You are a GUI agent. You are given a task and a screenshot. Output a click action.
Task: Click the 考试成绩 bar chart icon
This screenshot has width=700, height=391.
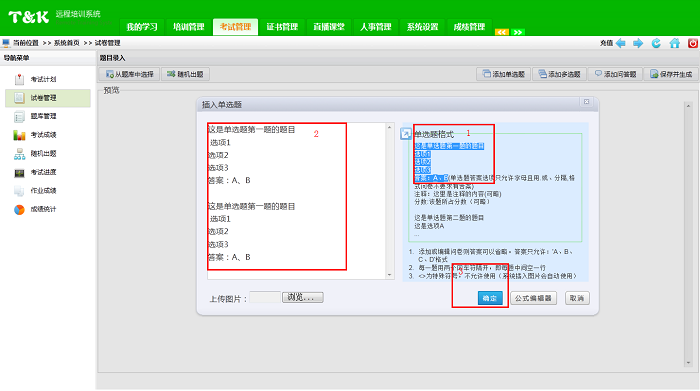[x=19, y=135]
